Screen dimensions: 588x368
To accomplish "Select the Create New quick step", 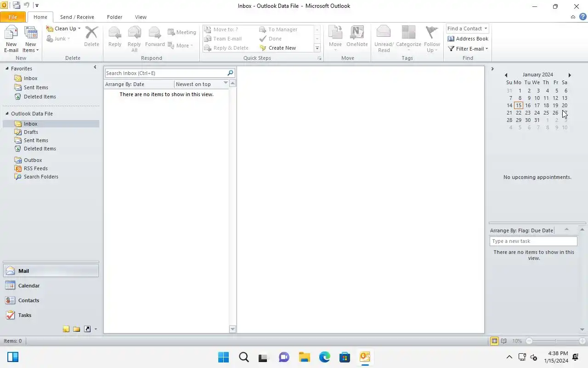I will tap(278, 48).
